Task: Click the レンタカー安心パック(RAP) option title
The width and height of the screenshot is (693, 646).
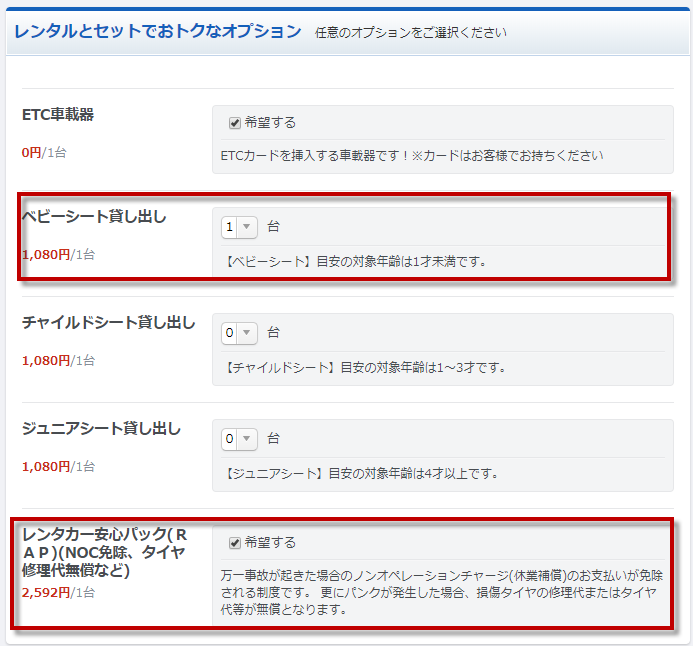Action: point(105,552)
